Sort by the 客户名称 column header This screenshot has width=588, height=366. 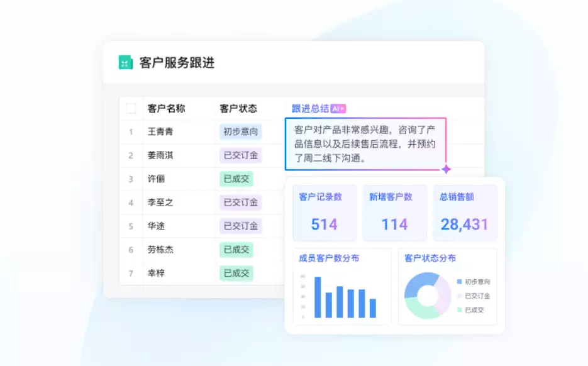(x=166, y=108)
